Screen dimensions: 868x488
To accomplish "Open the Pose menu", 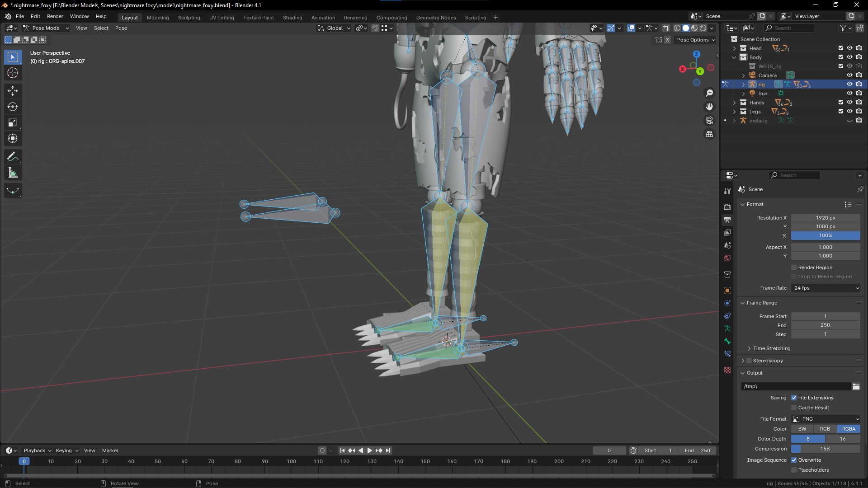I will tap(121, 28).
